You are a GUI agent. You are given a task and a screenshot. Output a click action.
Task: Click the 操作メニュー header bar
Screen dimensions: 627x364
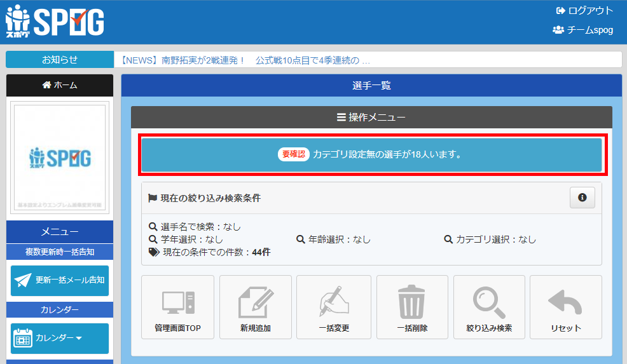click(x=371, y=117)
